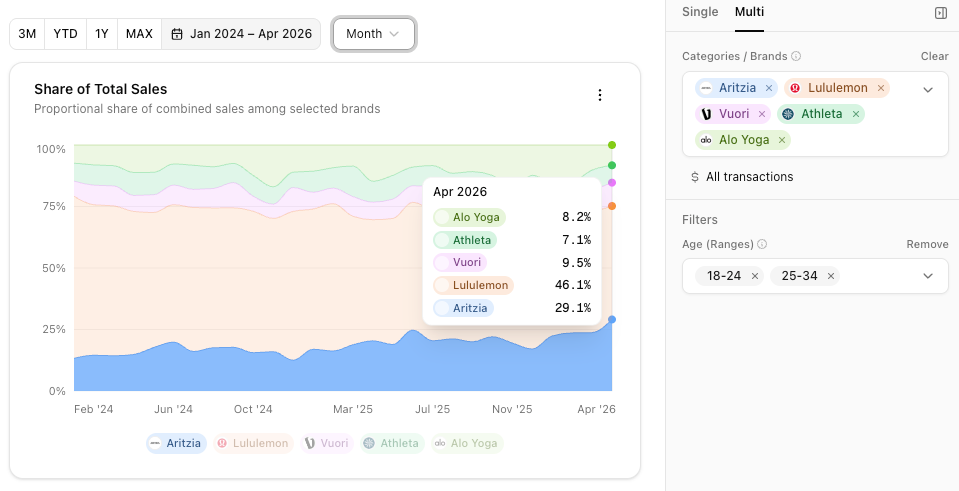Remove the Aritzia brand chip
This screenshot has width=959, height=491.
(x=769, y=88)
